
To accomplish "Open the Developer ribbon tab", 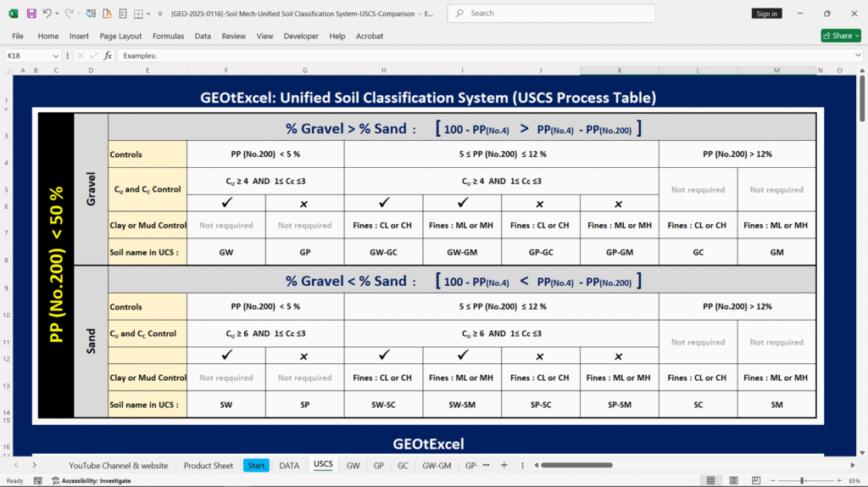I will point(301,36).
